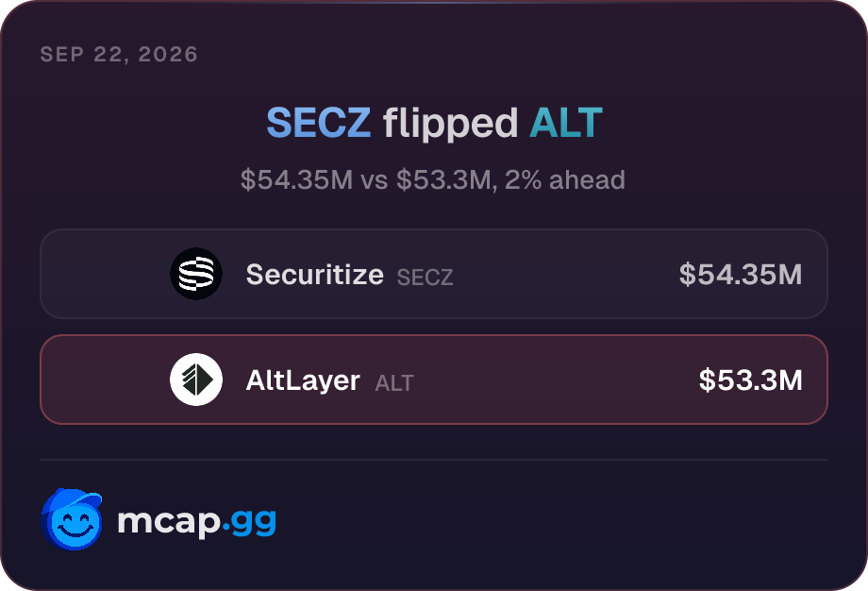Click the grey ALT ticker beside AltLayer
This screenshot has width=868, height=591.
click(x=394, y=382)
